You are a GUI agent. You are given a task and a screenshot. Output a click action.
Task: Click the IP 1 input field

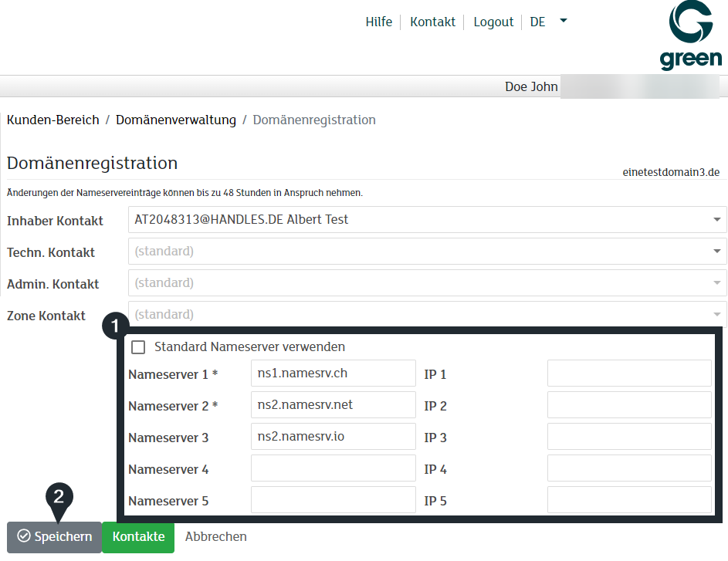tap(628, 373)
